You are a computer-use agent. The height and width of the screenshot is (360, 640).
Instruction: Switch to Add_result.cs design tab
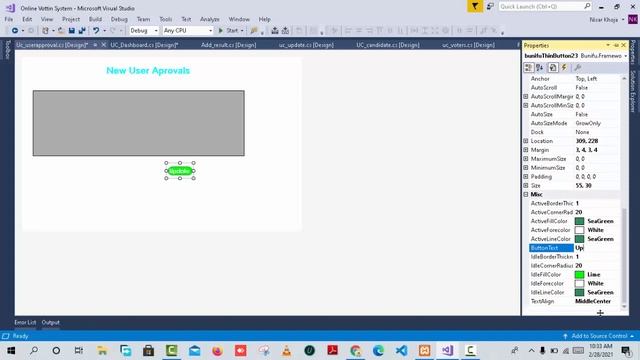click(229, 45)
